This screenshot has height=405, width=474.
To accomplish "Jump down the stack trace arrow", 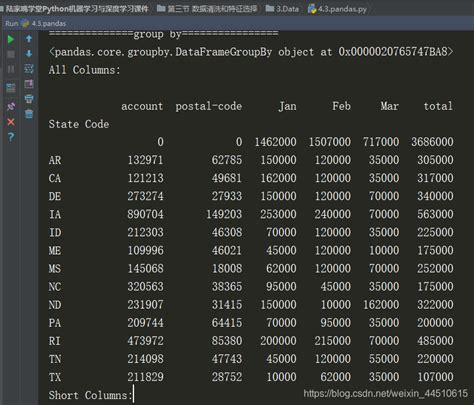I will tap(29, 54).
